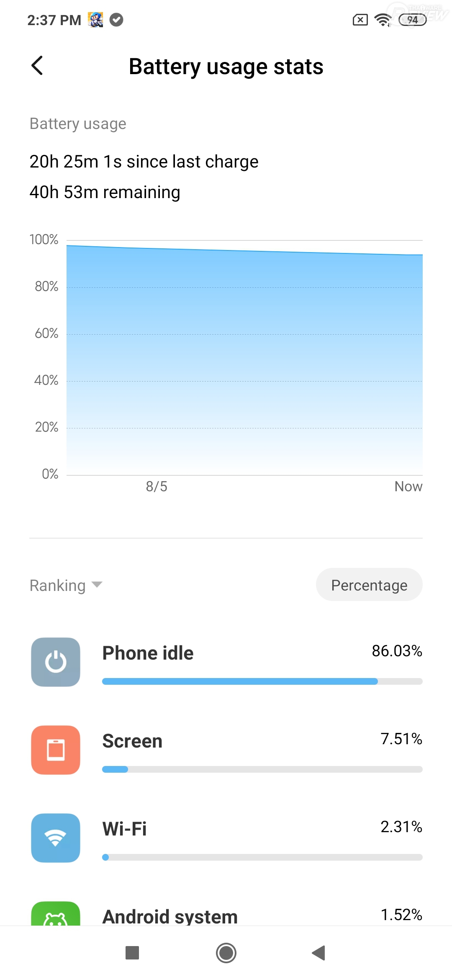Expand the Ranking dropdown

[x=58, y=585]
